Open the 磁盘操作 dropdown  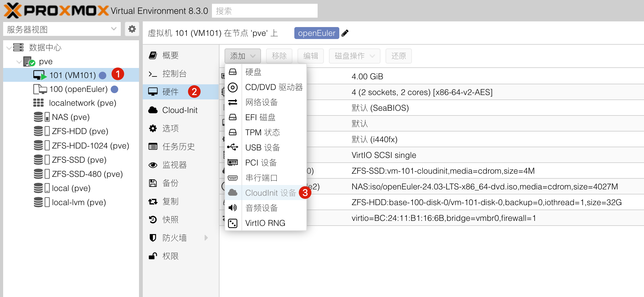[355, 56]
